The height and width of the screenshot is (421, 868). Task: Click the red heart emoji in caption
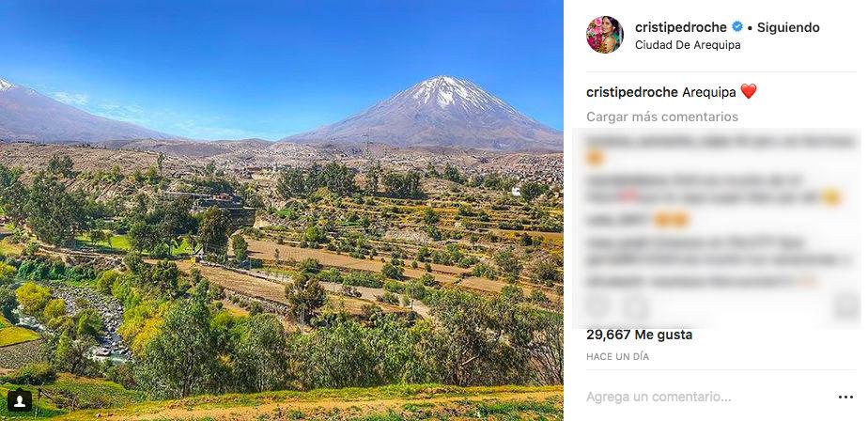(749, 91)
